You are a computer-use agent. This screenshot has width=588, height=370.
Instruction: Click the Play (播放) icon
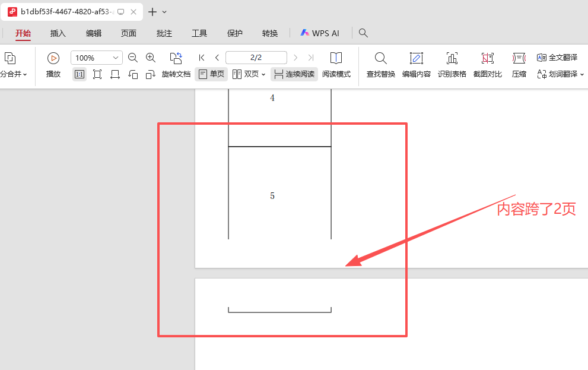point(53,58)
